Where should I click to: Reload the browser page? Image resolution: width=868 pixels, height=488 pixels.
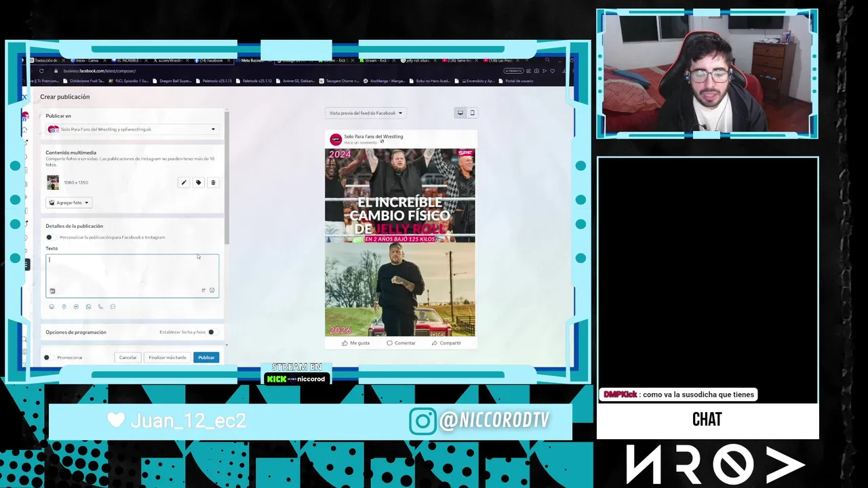41,70
